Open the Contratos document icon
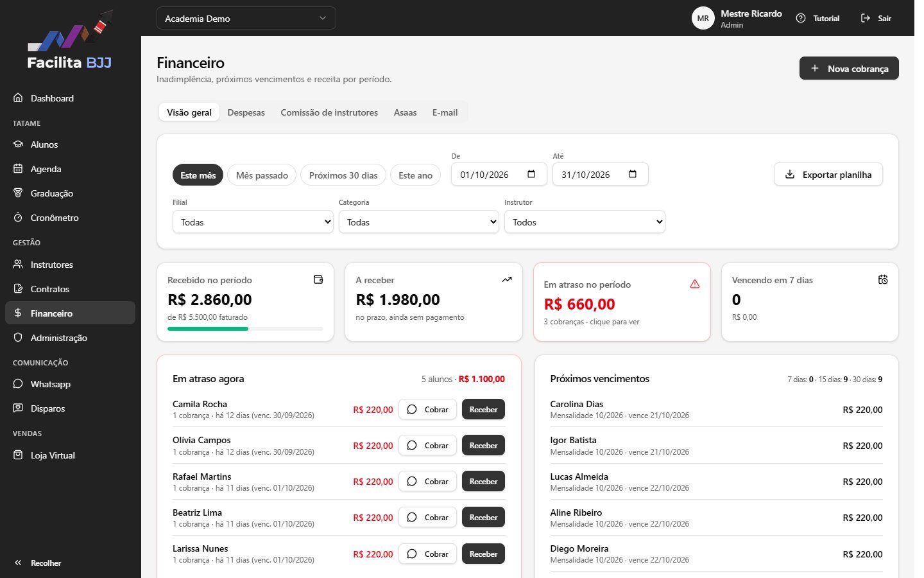This screenshot has height=578, width=924. click(x=18, y=289)
